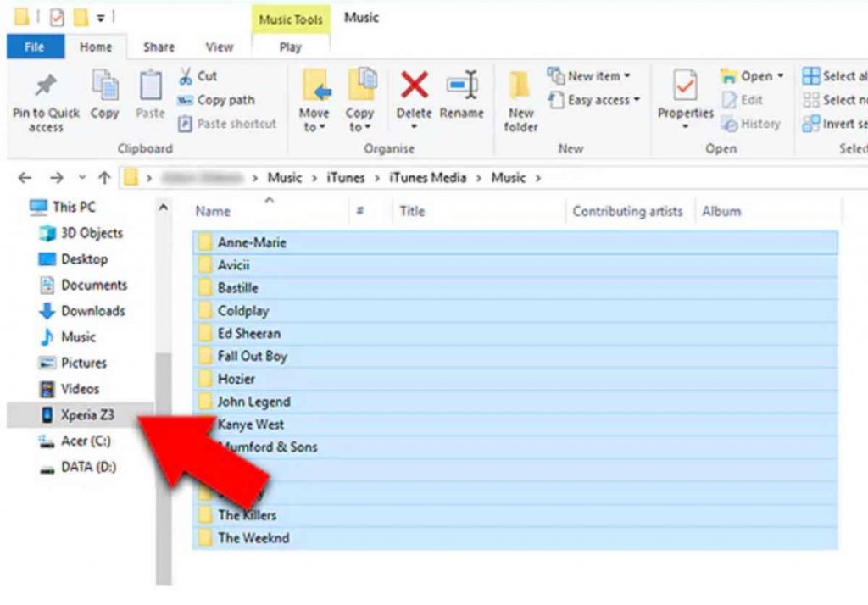Select the Coldplay folder
Image resolution: width=868 pixels, height=605 pixels.
[515, 310]
